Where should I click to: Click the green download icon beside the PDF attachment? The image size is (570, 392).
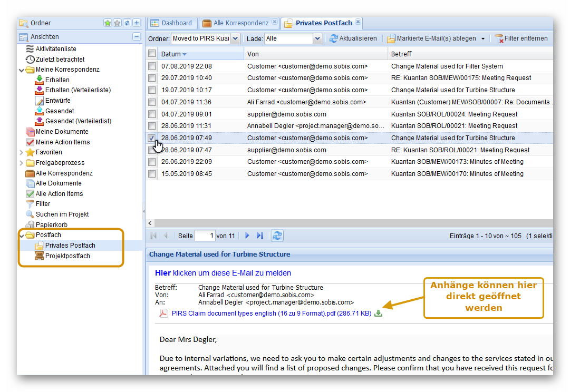click(x=378, y=313)
